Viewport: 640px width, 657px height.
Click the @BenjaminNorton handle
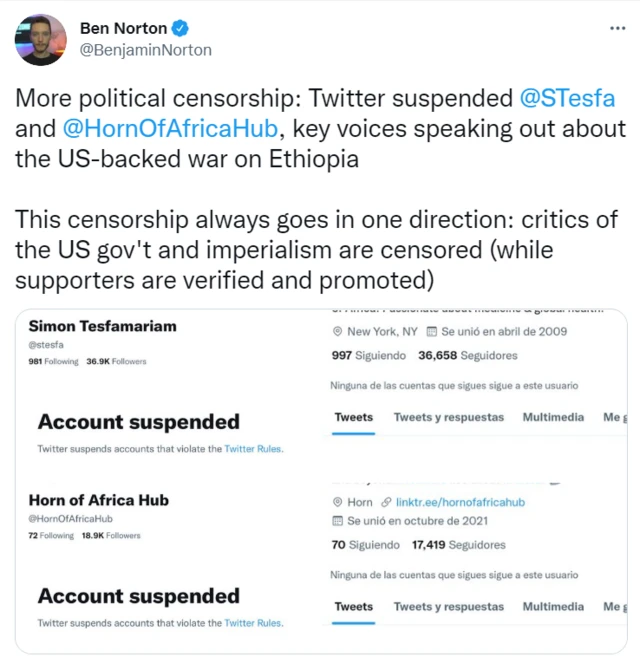coord(145,49)
